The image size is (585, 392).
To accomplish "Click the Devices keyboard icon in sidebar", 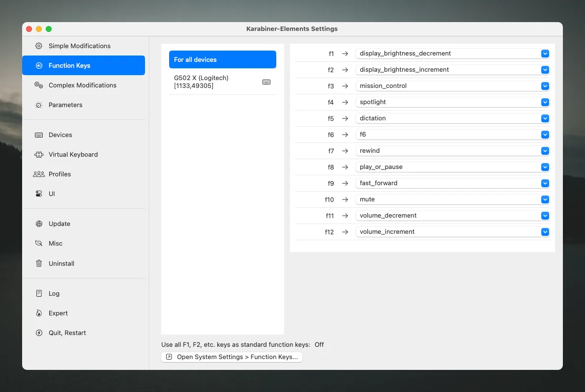I will click(39, 135).
